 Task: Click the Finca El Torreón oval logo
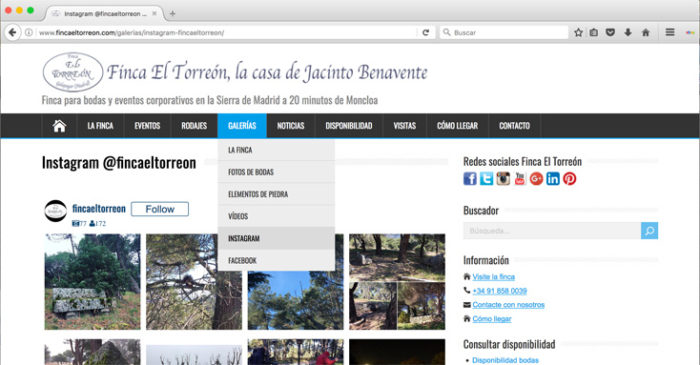pos(73,72)
